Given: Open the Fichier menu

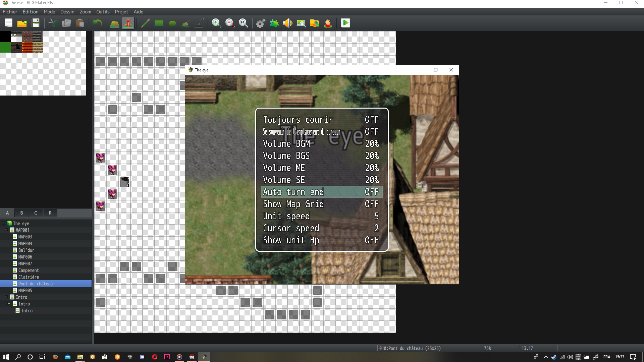Looking at the screenshot, I should tap(10, 12).
